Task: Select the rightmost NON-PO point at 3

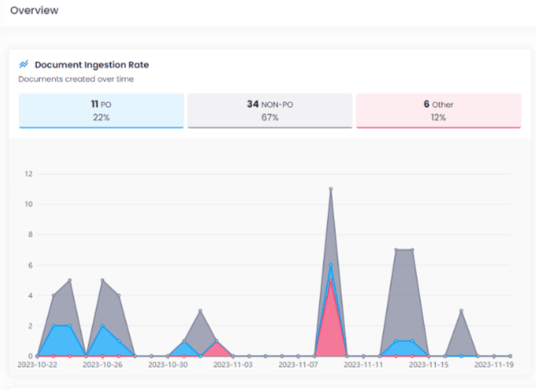Action: click(x=461, y=311)
